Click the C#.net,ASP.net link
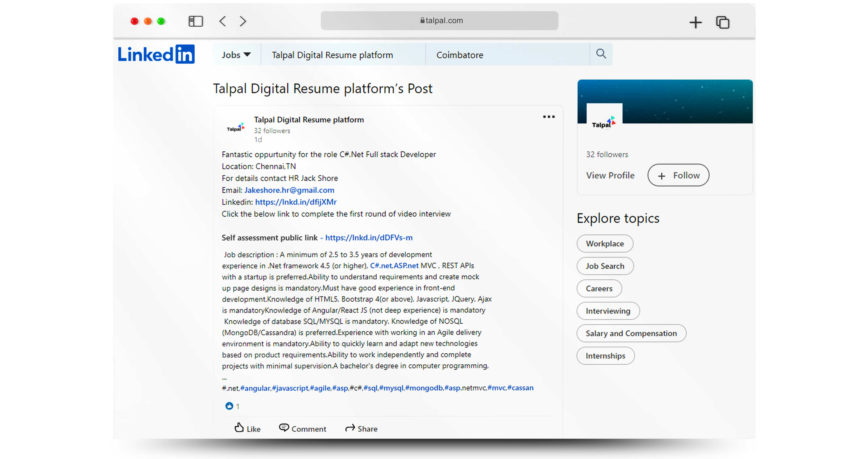 pos(394,266)
